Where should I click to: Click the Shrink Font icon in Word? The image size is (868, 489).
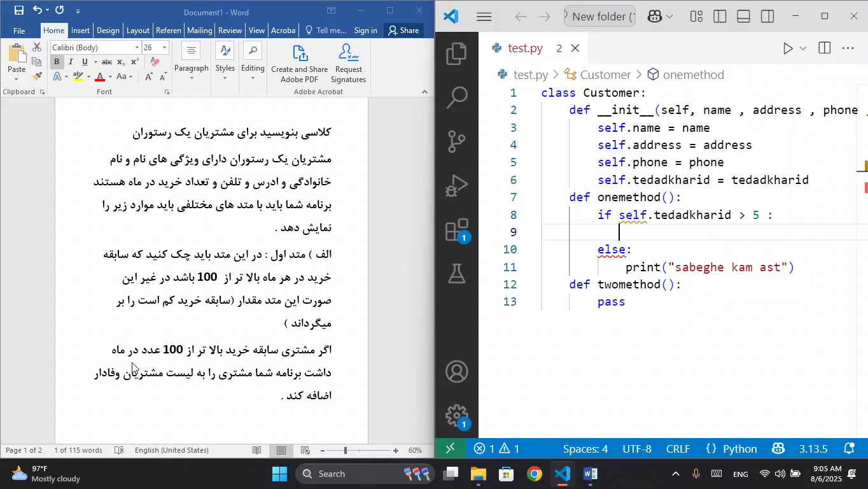click(163, 77)
